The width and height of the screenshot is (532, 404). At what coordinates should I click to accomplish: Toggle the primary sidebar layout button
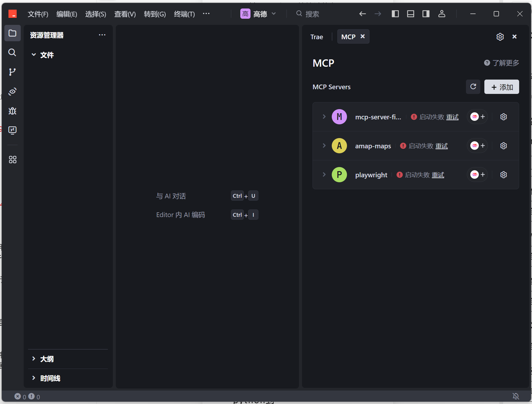click(395, 14)
